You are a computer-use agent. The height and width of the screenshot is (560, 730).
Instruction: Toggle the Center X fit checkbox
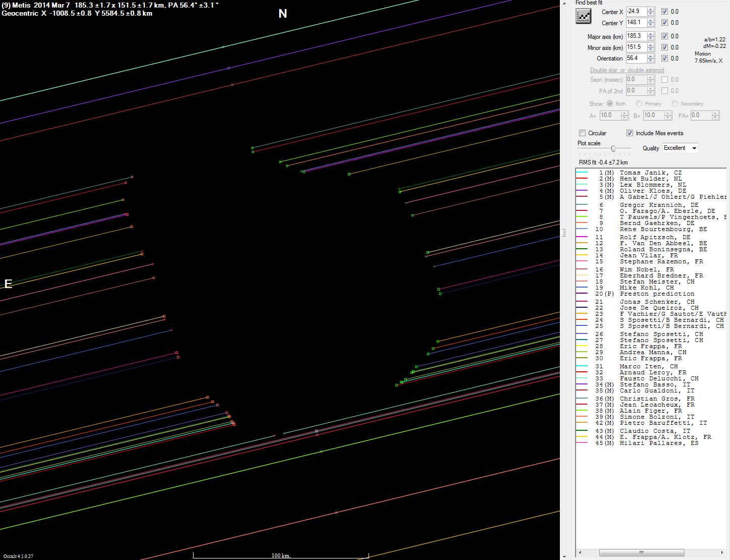(664, 12)
